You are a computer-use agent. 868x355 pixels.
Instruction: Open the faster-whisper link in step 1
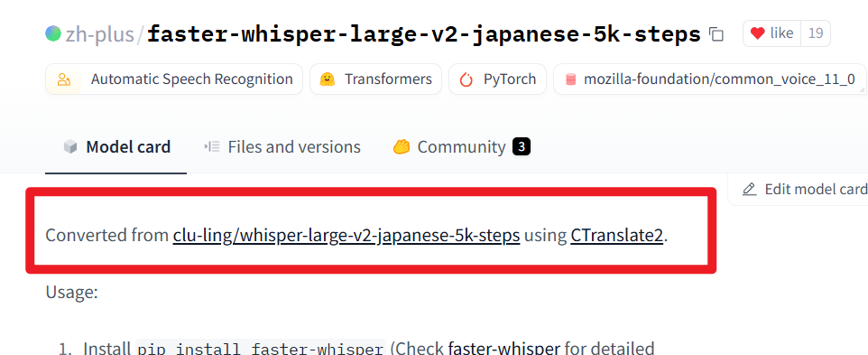(x=503, y=349)
